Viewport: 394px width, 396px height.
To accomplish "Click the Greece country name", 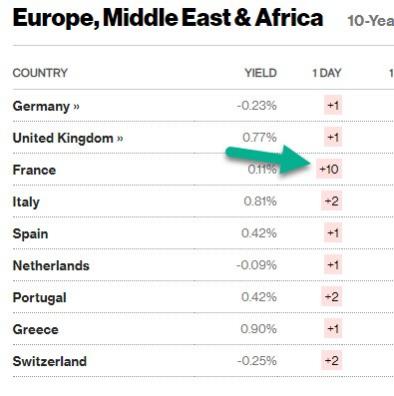I will point(36,330).
